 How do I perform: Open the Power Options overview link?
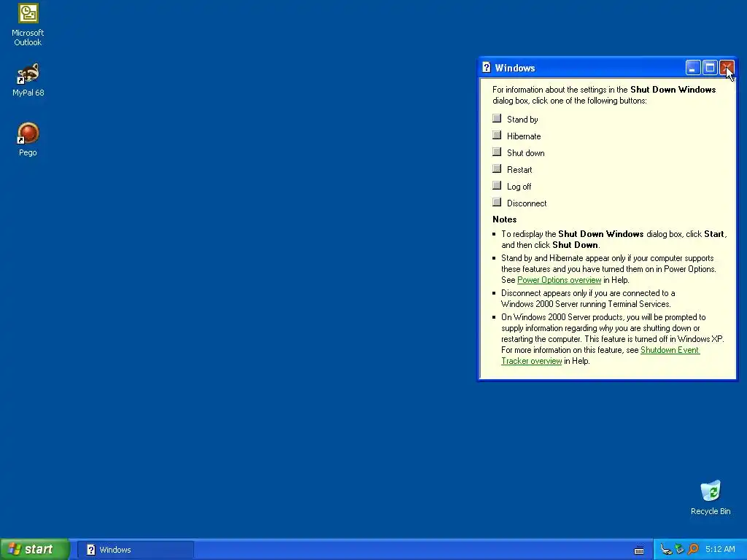[560, 280]
